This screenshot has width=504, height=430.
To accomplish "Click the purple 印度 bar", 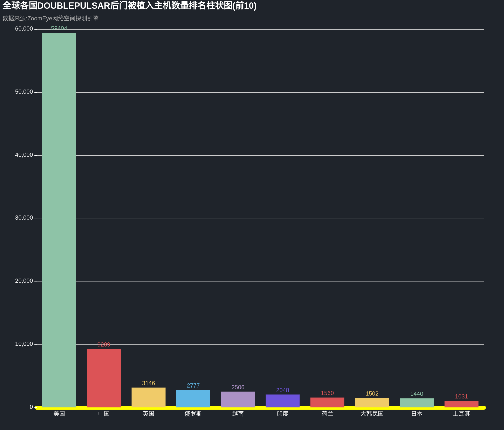I will click(283, 401).
